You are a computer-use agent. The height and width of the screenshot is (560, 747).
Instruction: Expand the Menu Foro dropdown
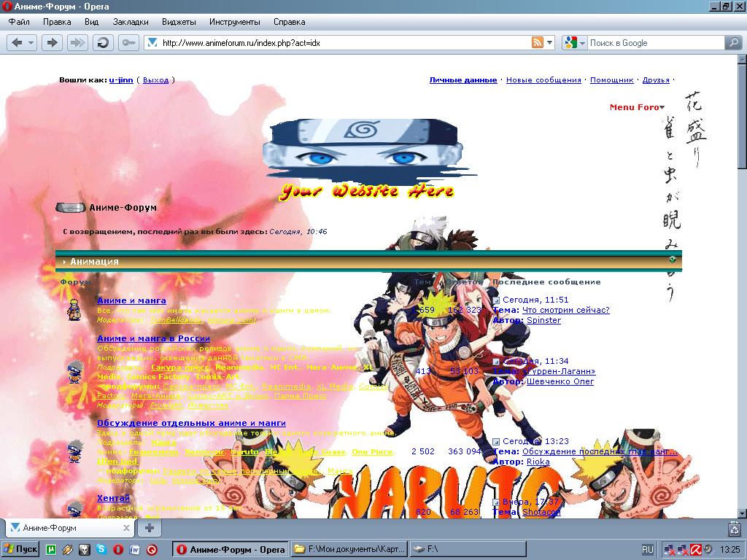637,108
